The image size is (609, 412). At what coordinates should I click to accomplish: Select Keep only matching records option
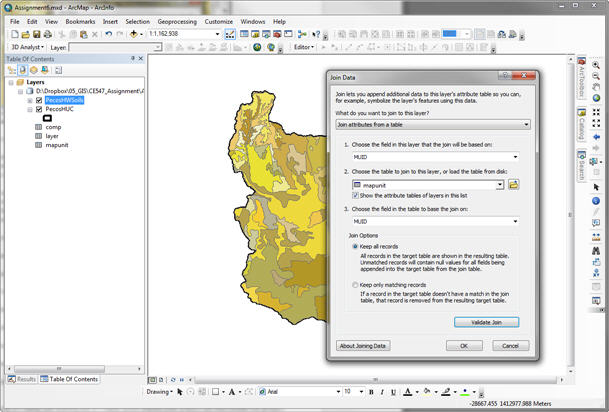355,285
